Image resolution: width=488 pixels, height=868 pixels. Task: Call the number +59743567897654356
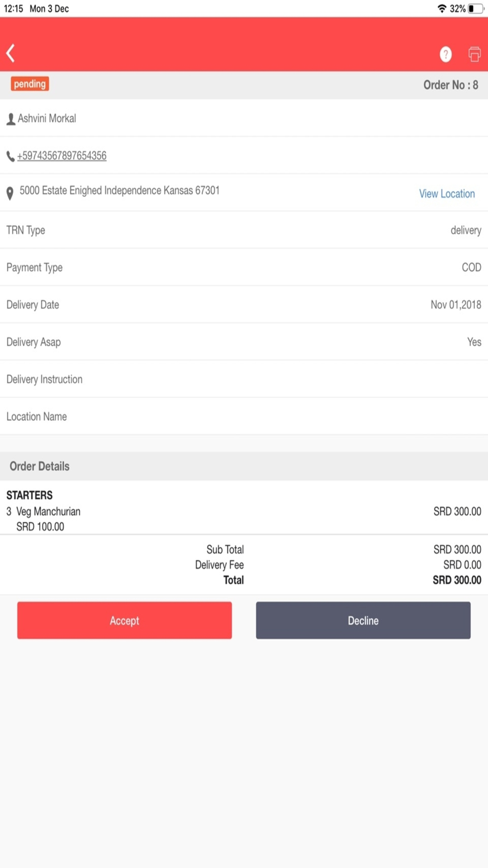(x=62, y=156)
